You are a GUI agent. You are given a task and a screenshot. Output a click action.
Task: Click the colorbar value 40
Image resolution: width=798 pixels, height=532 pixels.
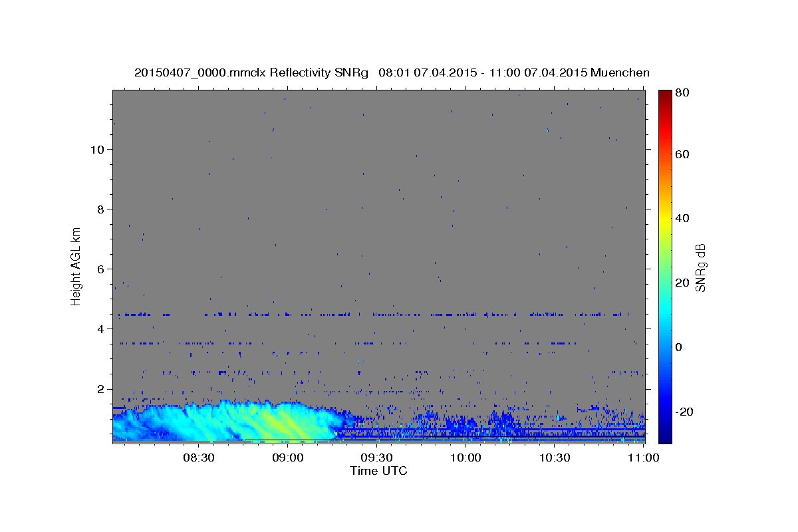682,218
